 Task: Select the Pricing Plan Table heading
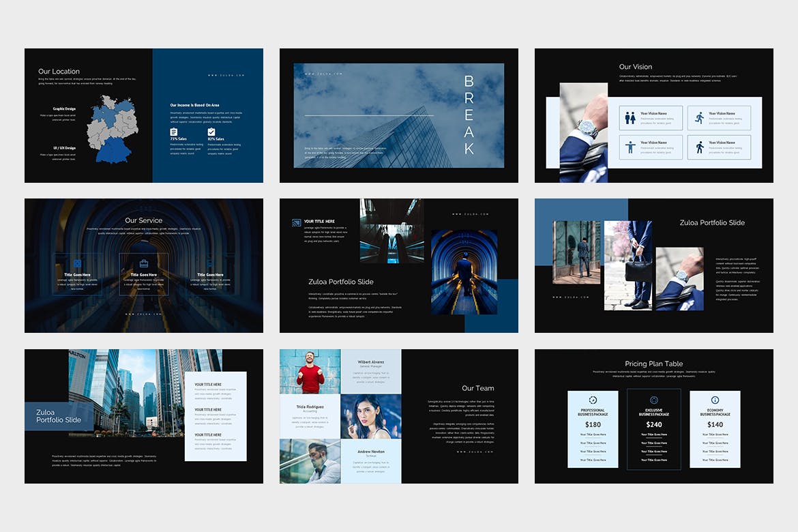click(653, 364)
